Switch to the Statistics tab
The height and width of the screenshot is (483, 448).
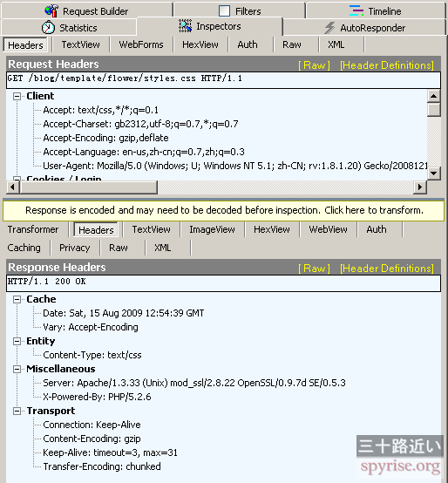click(69, 27)
